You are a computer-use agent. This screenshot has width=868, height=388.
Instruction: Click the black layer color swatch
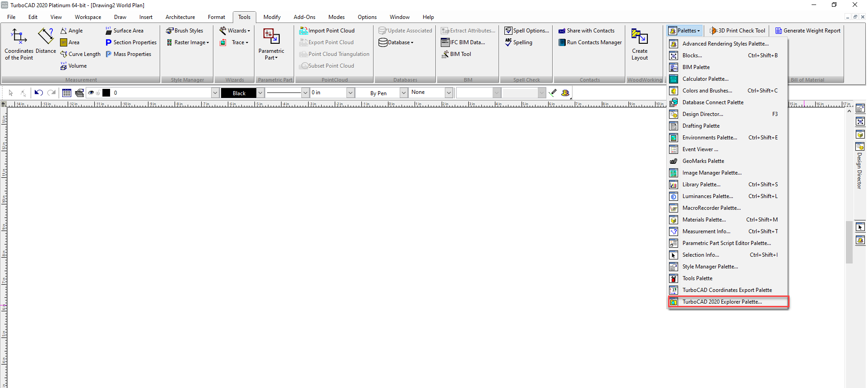pos(106,93)
